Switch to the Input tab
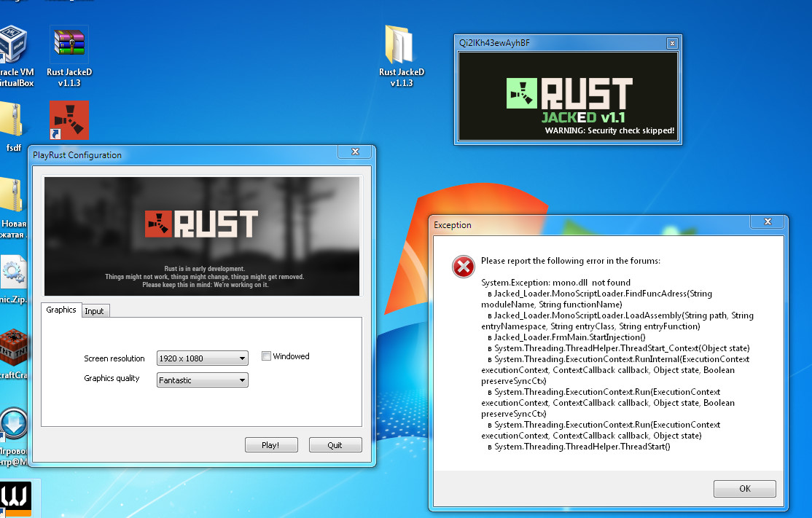This screenshot has width=812, height=518. tap(94, 311)
